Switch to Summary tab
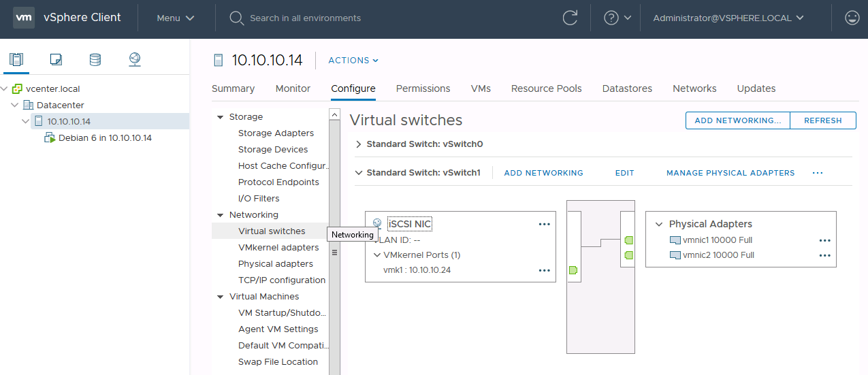The width and height of the screenshot is (868, 375). click(233, 88)
